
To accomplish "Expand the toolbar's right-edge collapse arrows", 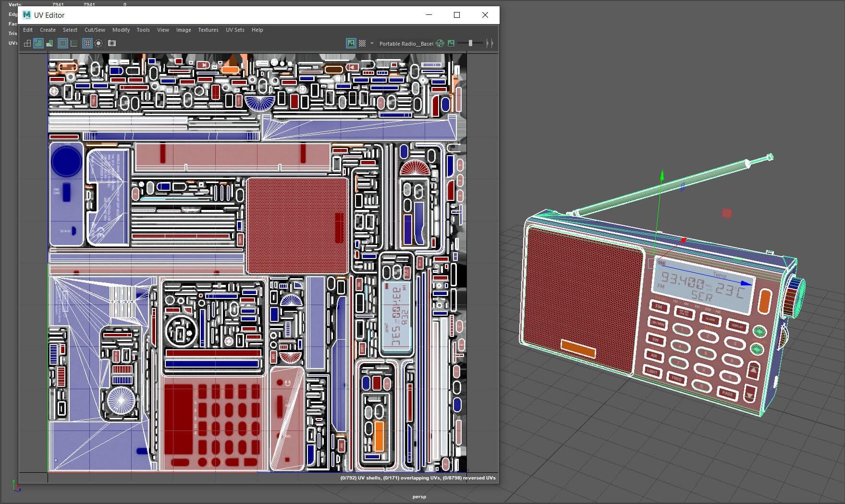I will 490,43.
